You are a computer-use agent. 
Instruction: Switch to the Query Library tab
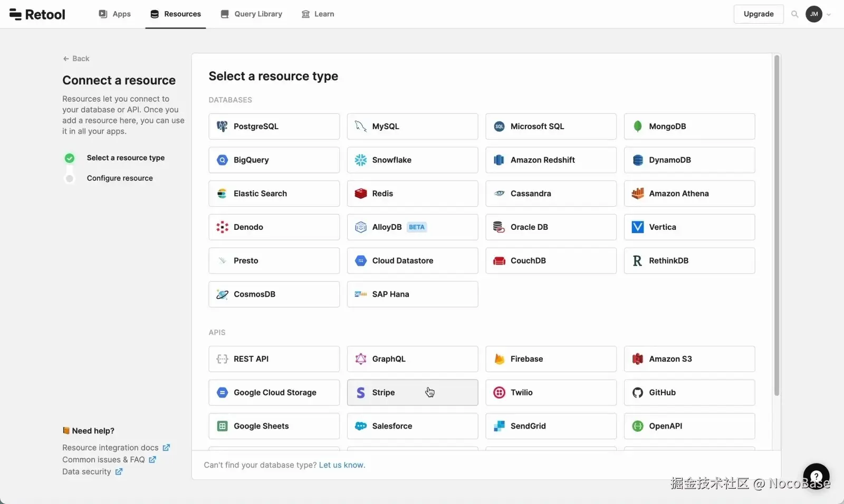[251, 14]
